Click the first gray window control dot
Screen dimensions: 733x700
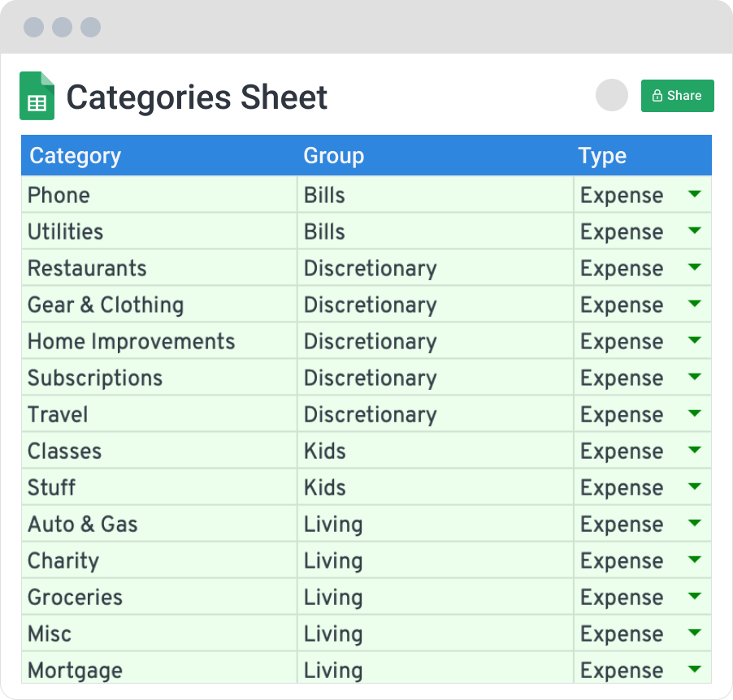(33, 27)
